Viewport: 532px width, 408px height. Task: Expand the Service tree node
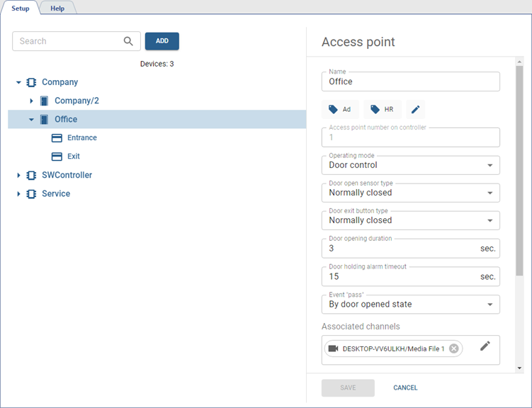coord(19,194)
